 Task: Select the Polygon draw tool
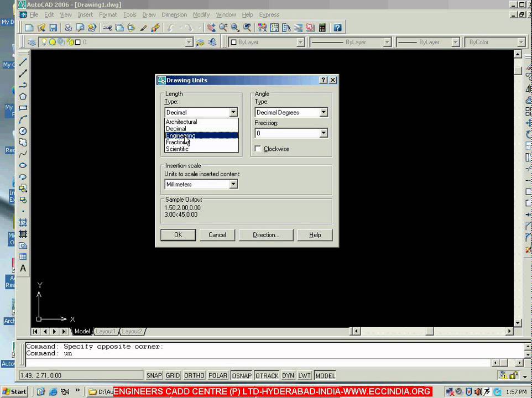click(x=23, y=96)
